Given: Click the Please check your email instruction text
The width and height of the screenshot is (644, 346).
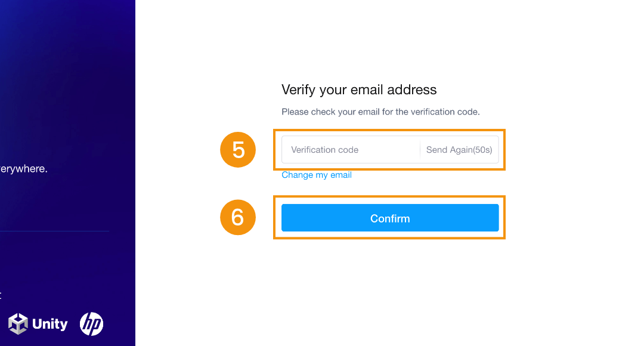Looking at the screenshot, I should pos(380,112).
